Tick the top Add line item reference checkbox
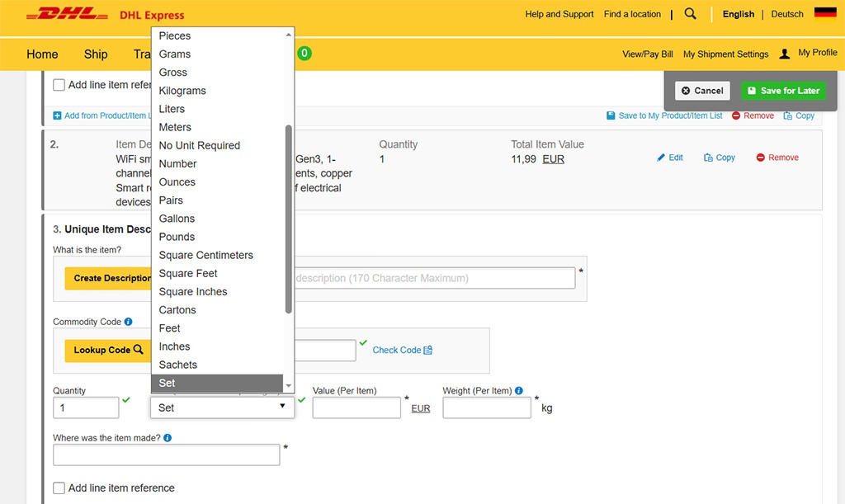The height and width of the screenshot is (504, 845). tap(59, 84)
